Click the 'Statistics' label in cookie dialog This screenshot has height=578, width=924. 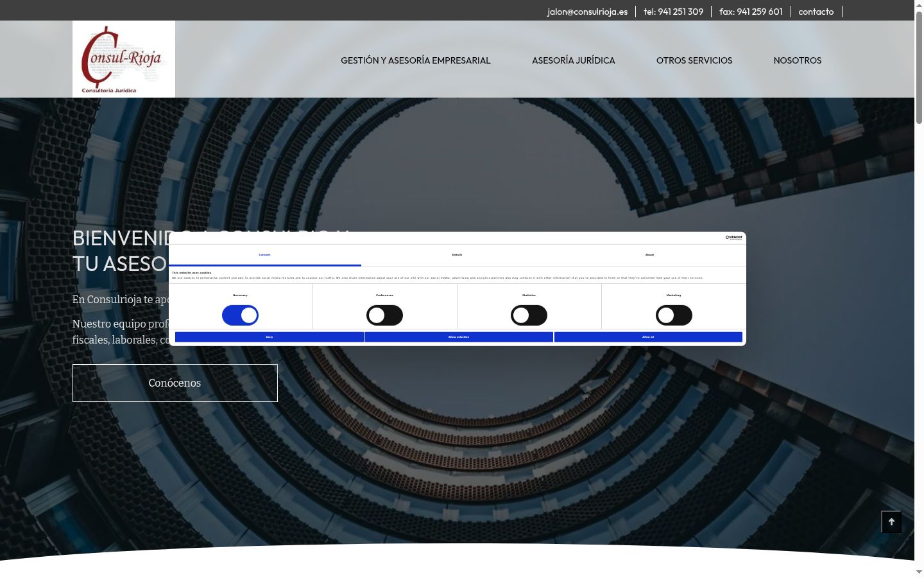529,295
